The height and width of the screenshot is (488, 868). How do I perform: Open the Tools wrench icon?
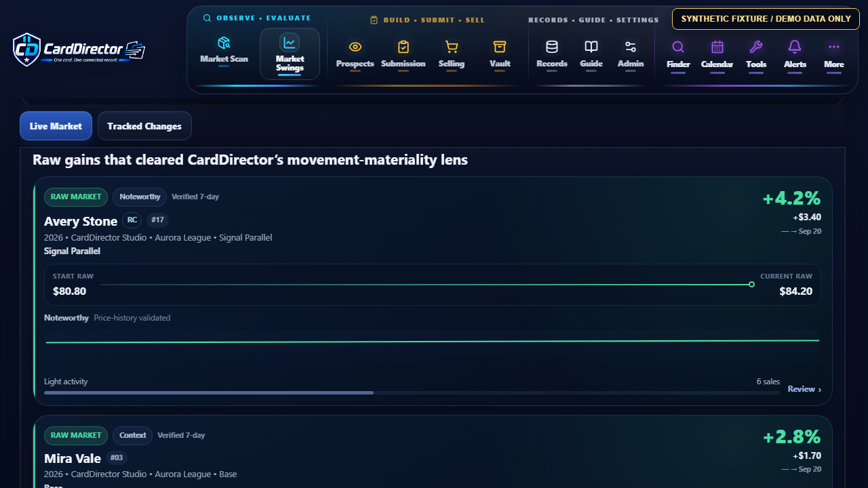coord(756,47)
